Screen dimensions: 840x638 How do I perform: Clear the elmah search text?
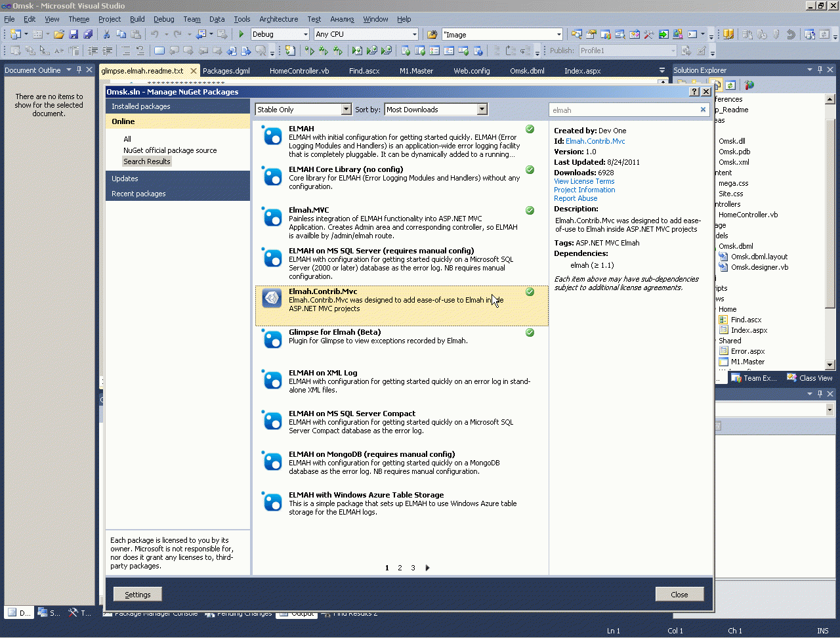(703, 110)
